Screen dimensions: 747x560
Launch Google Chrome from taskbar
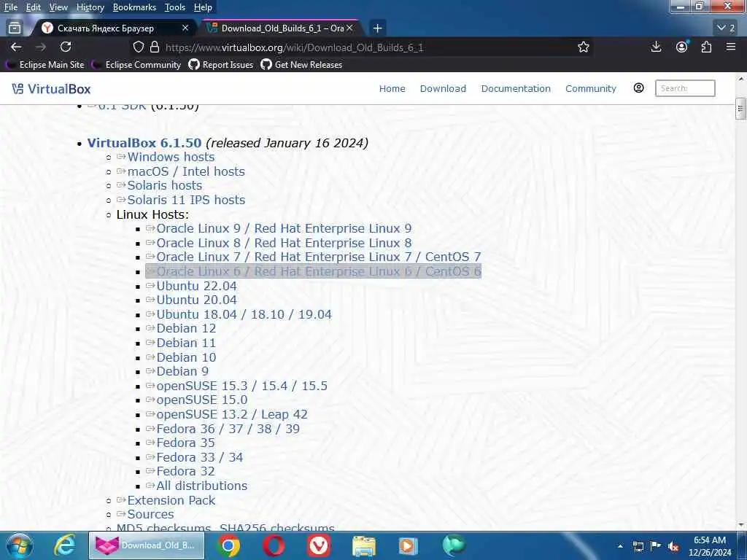coord(228,545)
